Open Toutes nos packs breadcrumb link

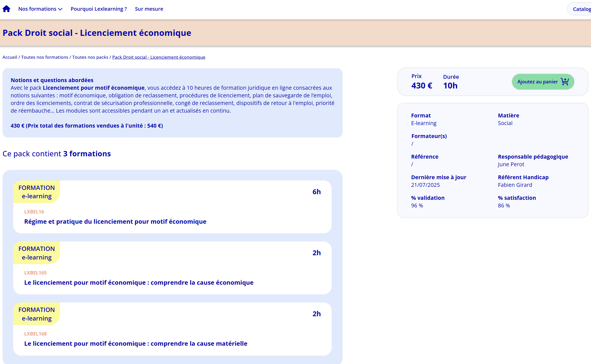coord(90,57)
